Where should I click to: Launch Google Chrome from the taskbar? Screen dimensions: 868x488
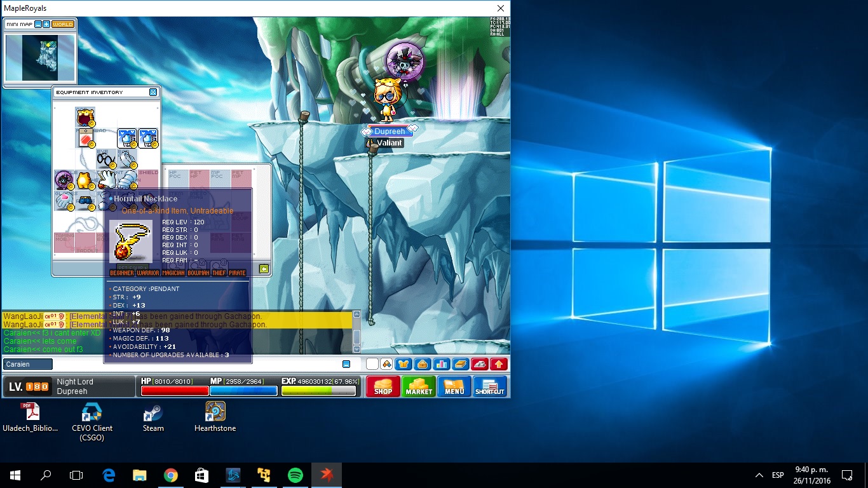tap(170, 475)
